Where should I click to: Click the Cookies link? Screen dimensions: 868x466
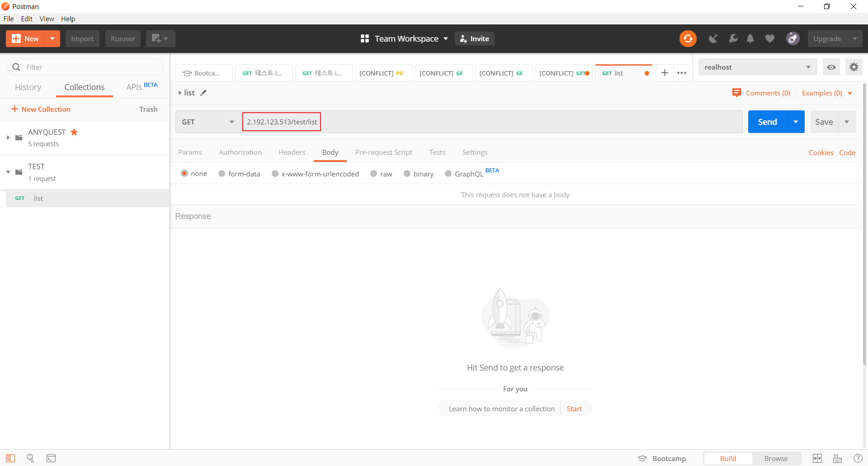click(x=821, y=152)
